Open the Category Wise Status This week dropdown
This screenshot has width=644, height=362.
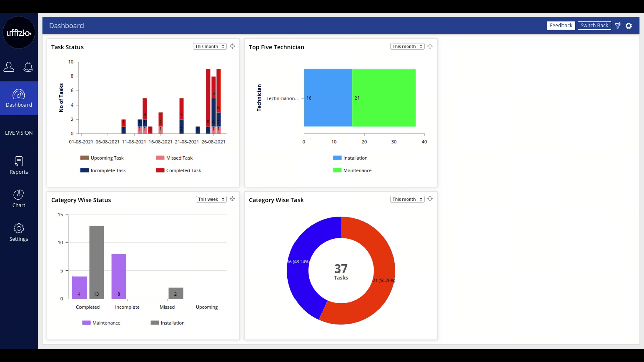pyautogui.click(x=211, y=199)
